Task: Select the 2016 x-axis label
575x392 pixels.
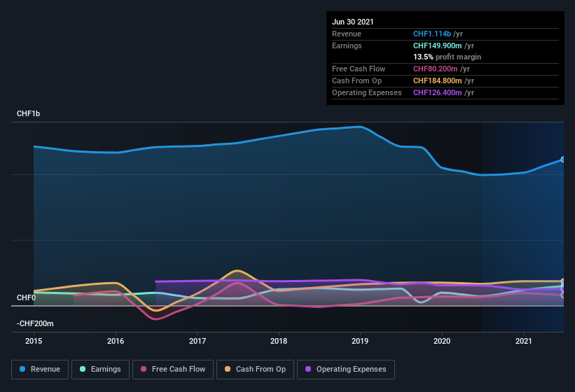Action: point(116,341)
